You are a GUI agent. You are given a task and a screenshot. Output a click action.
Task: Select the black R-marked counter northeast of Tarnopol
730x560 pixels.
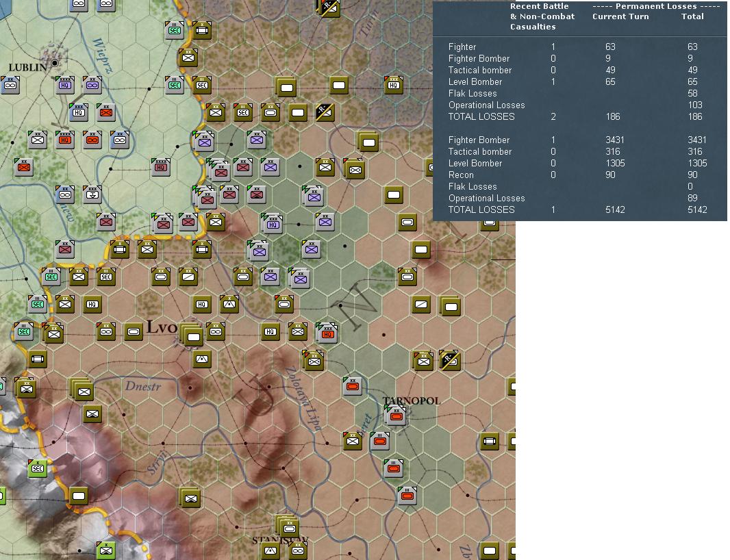pyautogui.click(x=450, y=360)
